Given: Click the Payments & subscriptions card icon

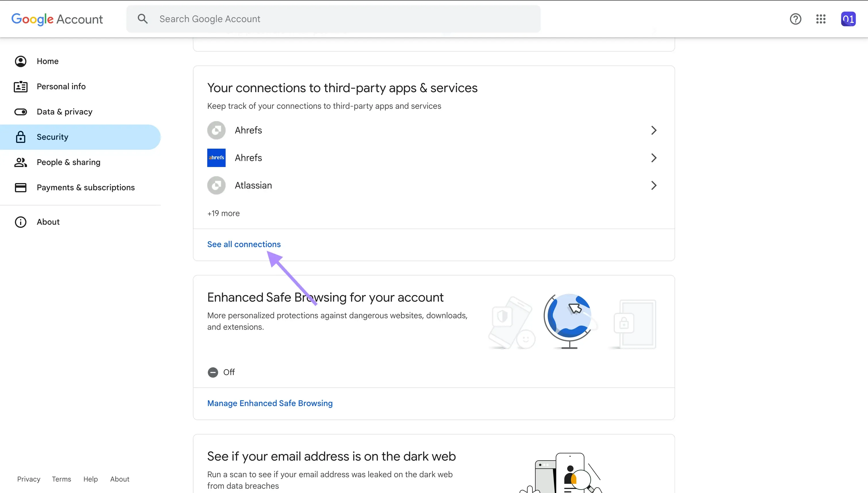Looking at the screenshot, I should 21,187.
